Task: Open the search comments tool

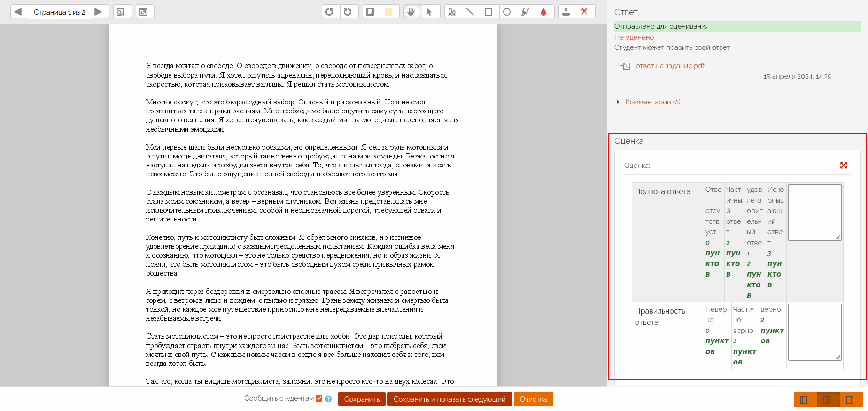Action: tap(122, 12)
